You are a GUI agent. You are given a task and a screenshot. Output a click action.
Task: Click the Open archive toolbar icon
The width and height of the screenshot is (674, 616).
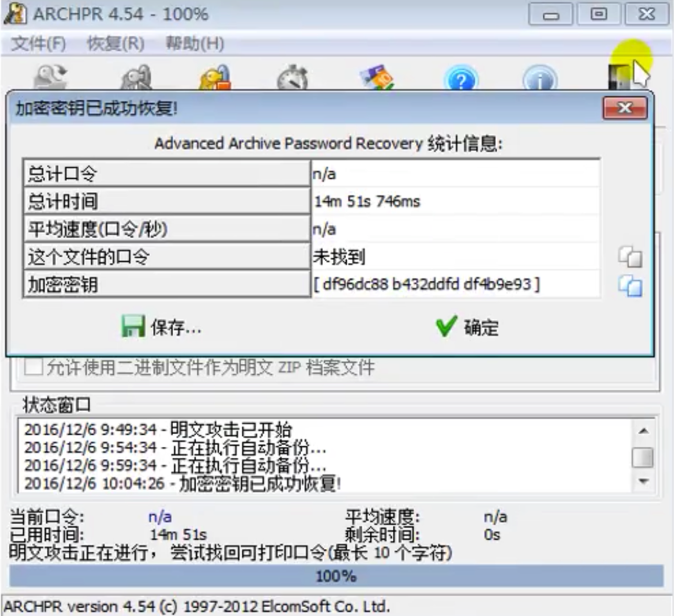tap(51, 77)
